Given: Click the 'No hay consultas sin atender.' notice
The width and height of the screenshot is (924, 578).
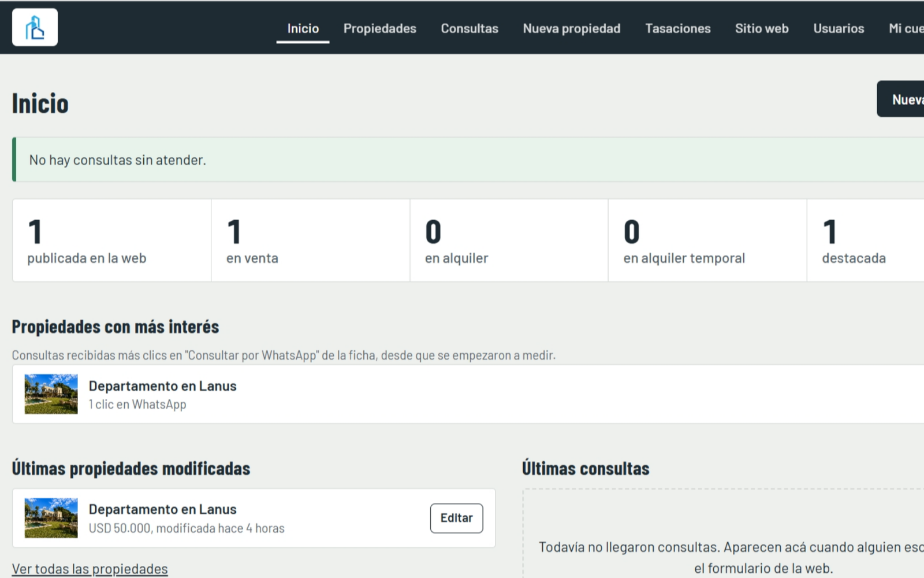Looking at the screenshot, I should pos(468,160).
